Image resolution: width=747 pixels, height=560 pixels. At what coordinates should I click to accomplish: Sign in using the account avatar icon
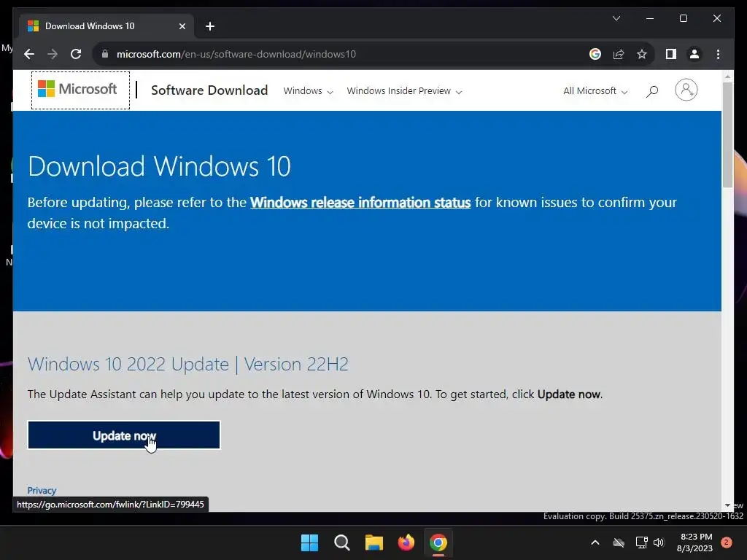686,90
